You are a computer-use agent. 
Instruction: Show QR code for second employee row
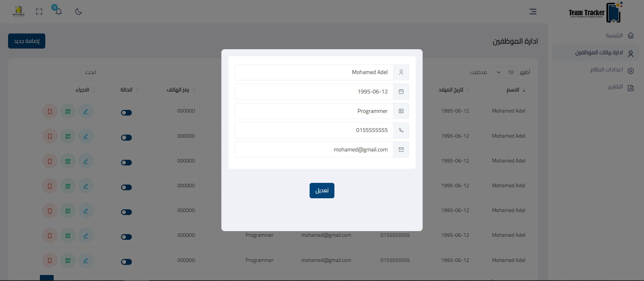click(x=68, y=136)
